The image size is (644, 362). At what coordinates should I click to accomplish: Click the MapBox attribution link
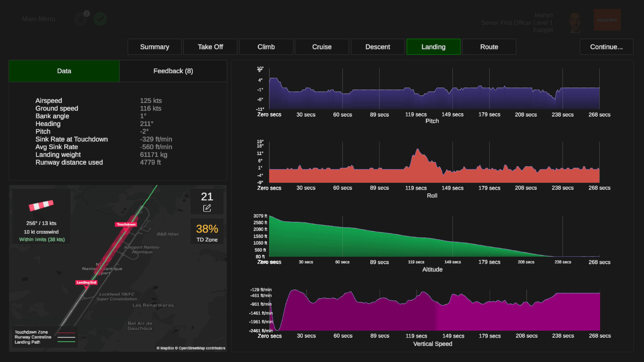tap(167, 348)
